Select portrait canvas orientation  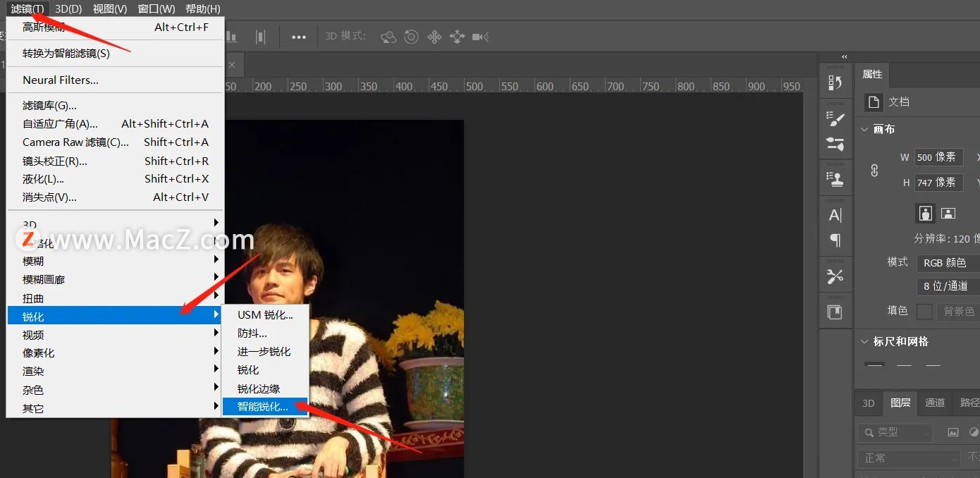pos(925,213)
